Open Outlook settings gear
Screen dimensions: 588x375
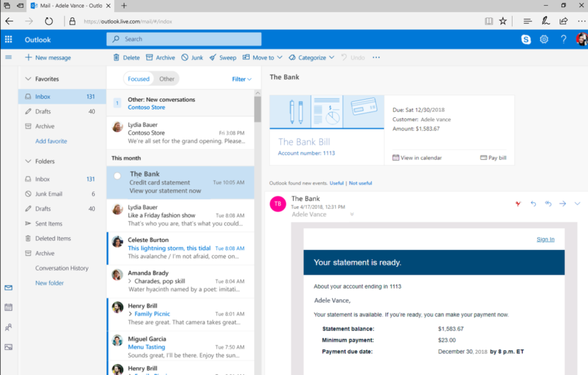pyautogui.click(x=544, y=39)
